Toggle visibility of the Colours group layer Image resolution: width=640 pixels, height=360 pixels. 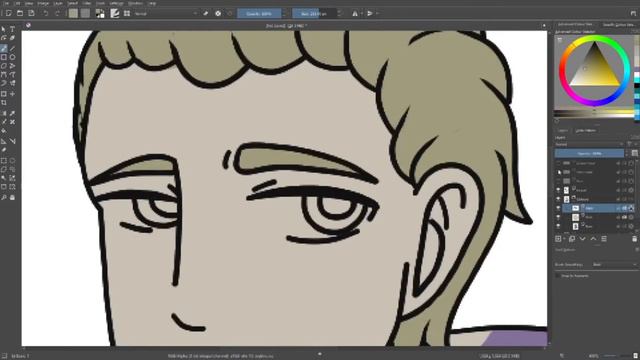[x=558, y=199]
